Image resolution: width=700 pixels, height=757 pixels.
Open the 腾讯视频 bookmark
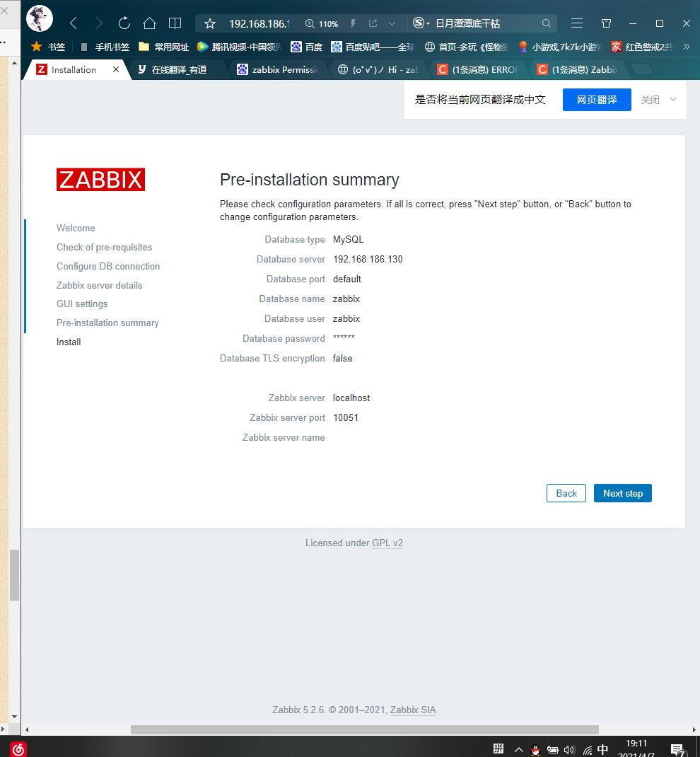(x=239, y=47)
